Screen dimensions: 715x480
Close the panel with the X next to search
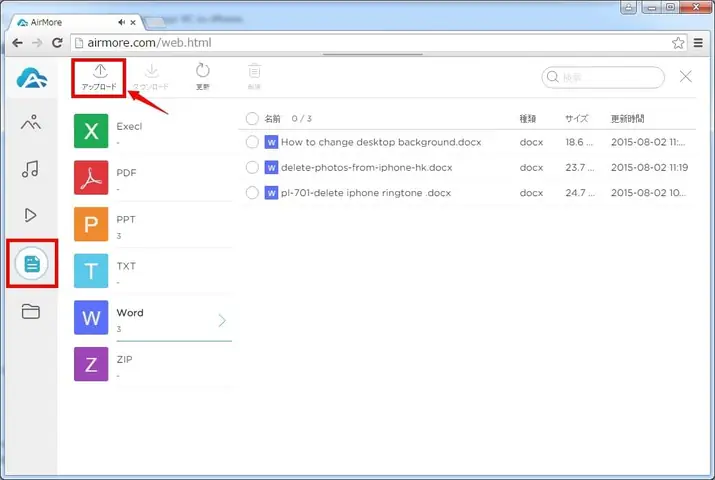point(685,77)
